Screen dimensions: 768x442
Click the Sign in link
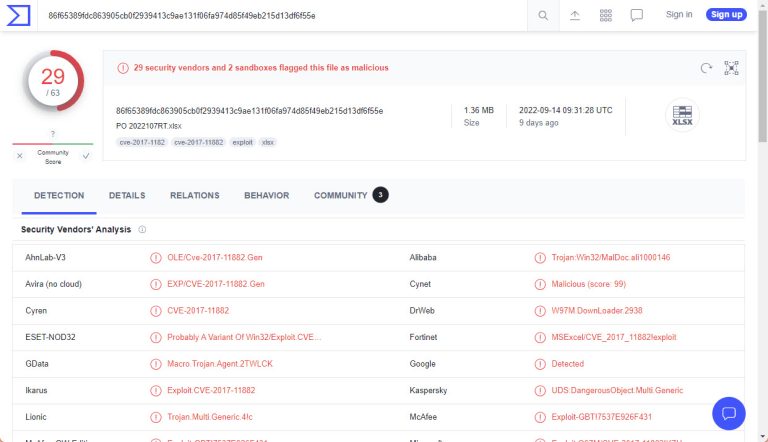[679, 15]
